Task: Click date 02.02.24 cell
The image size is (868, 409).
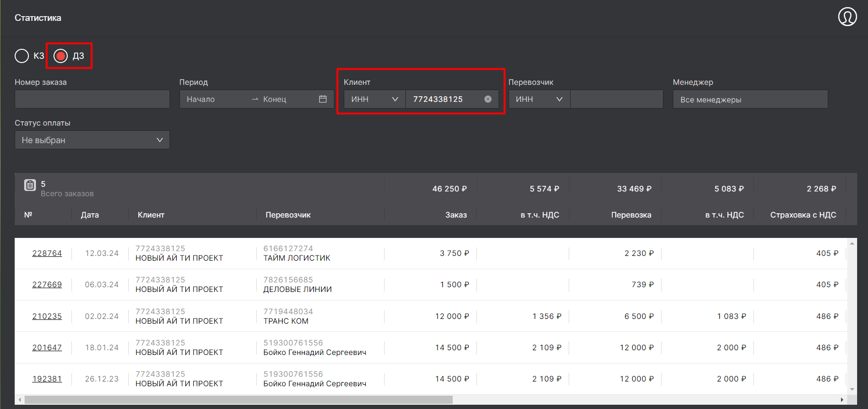Action: click(102, 316)
